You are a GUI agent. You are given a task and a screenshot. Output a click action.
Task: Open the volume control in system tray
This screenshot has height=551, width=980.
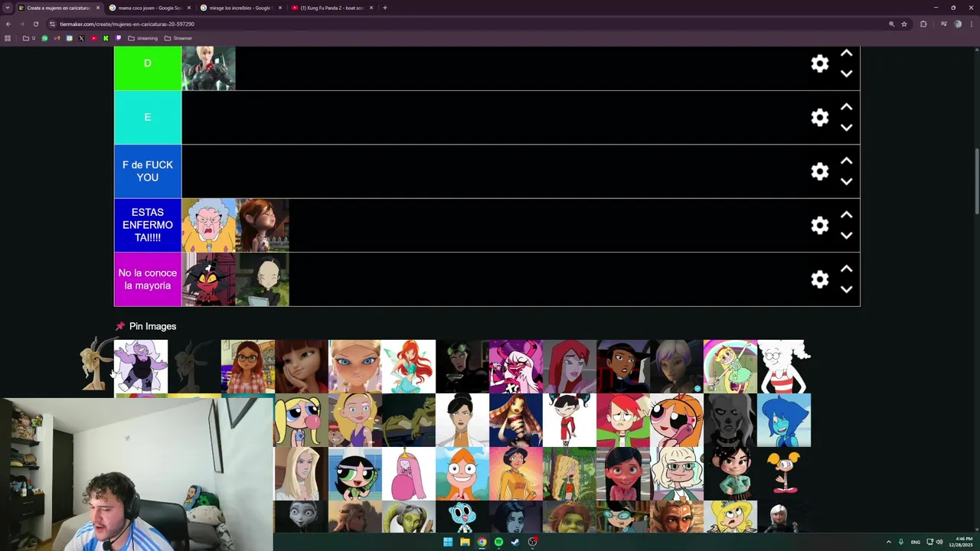point(939,542)
